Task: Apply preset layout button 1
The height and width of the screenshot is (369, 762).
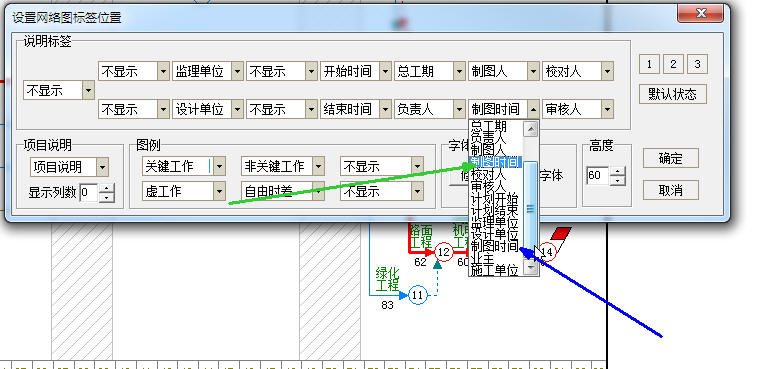Action: point(649,64)
